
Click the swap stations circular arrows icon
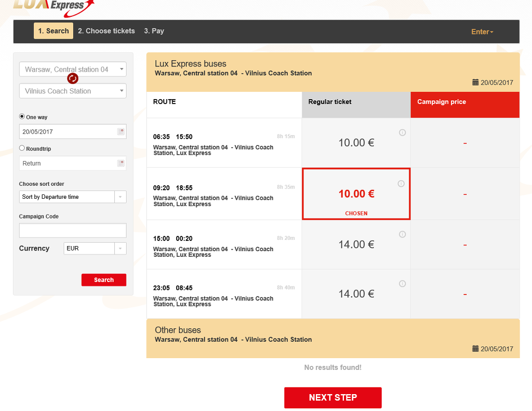(x=73, y=78)
